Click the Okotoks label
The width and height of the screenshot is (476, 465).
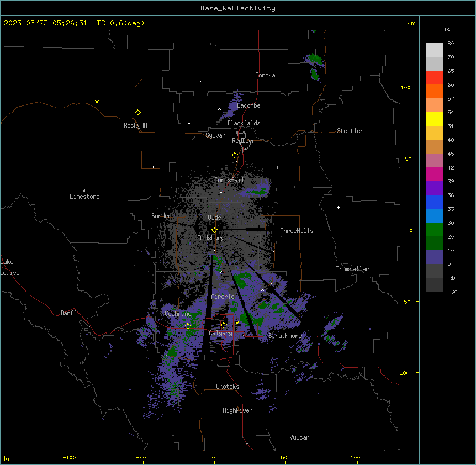click(228, 387)
